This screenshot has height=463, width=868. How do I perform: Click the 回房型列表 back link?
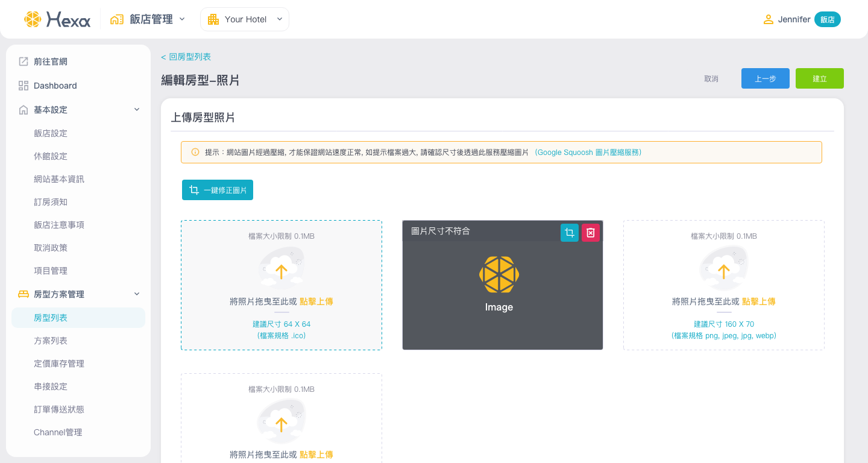click(x=186, y=57)
